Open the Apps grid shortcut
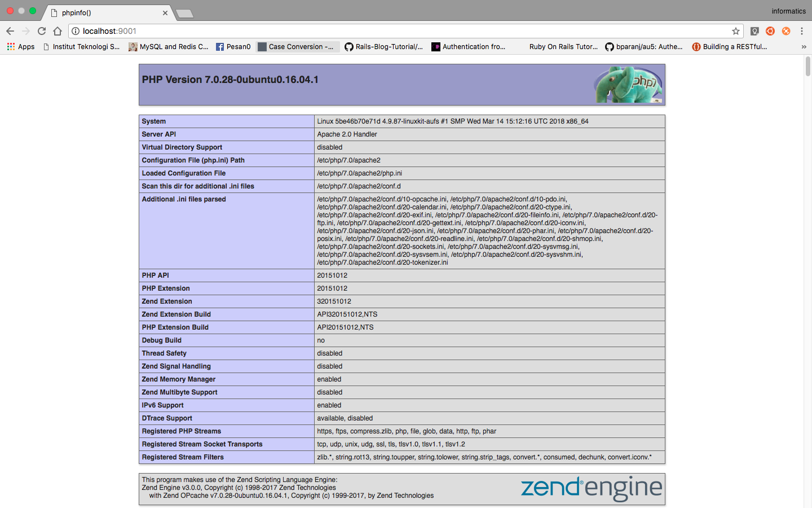 [21, 47]
